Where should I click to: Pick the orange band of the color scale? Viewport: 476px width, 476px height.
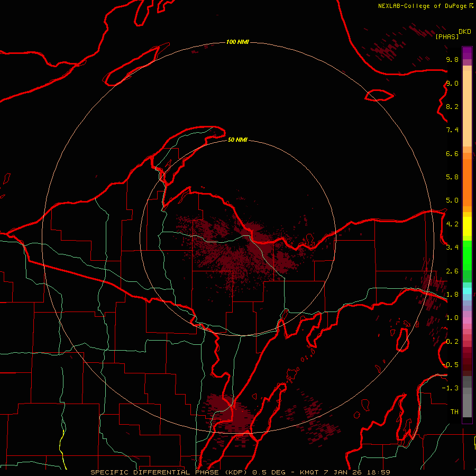click(467, 182)
